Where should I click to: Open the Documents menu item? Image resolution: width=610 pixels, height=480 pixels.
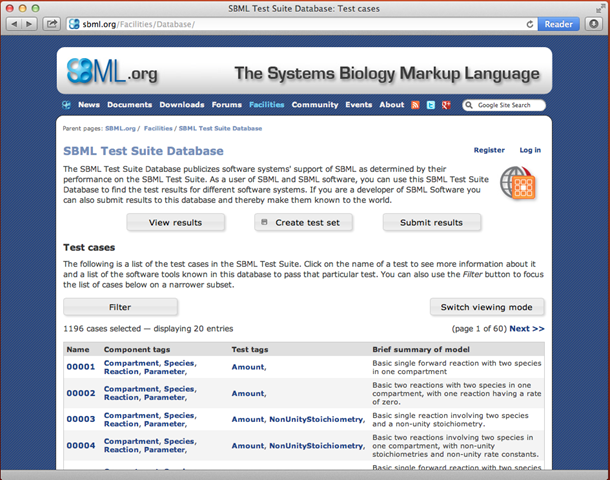coord(130,105)
